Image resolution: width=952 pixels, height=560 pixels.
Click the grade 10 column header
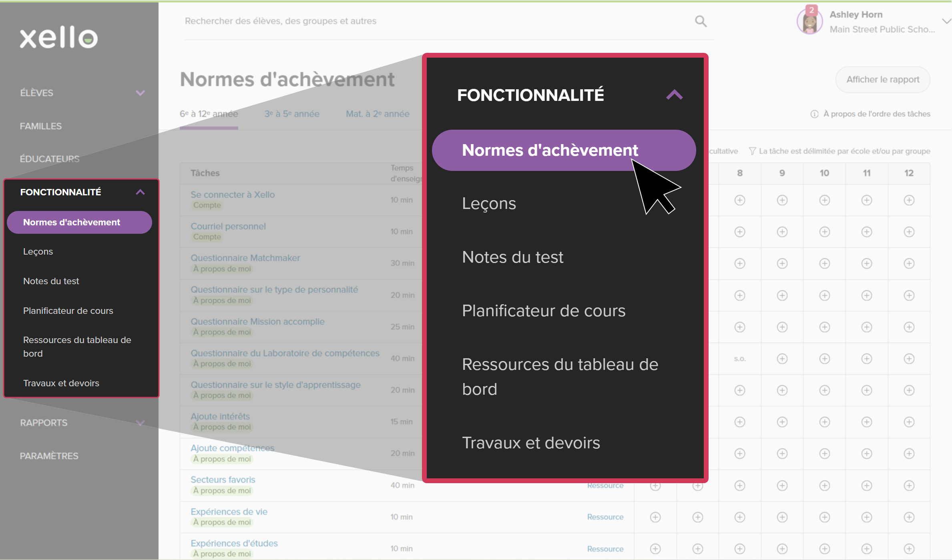824,173
